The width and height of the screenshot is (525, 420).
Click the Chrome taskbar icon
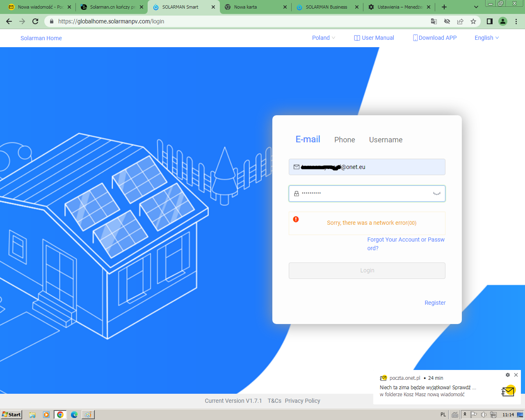[x=60, y=415]
